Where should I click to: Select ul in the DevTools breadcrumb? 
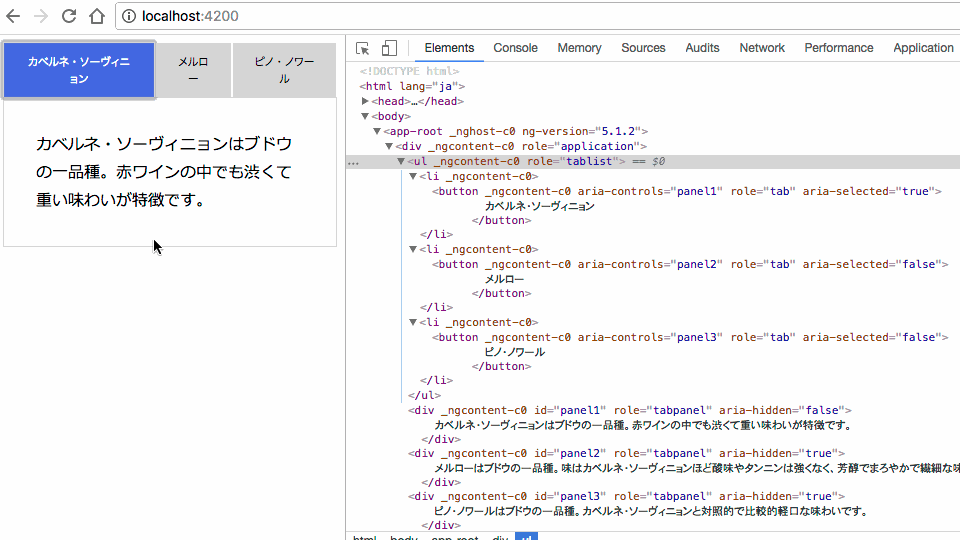point(527,537)
